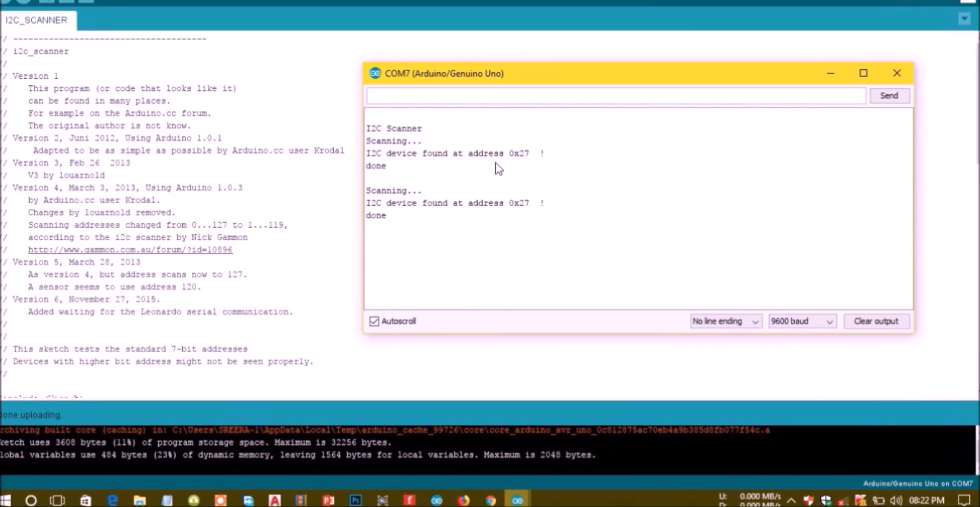Toggle the Autoscroll checkbox
This screenshot has width=980, height=507.
pyautogui.click(x=374, y=321)
